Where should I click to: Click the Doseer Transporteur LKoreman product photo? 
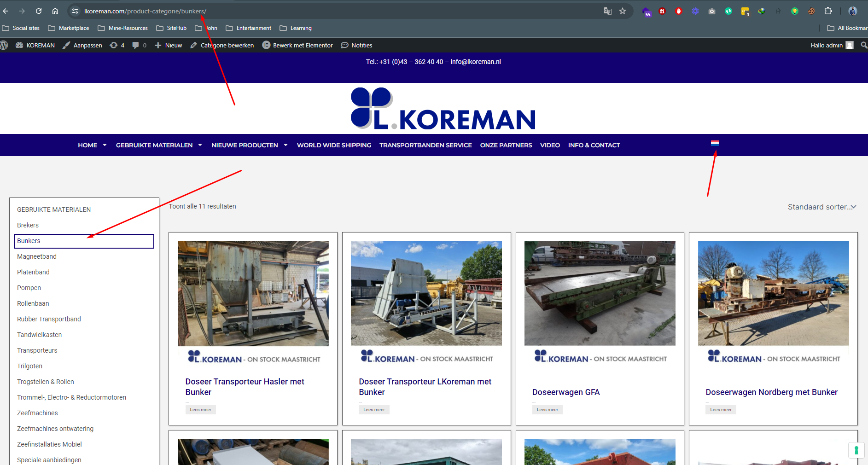[426, 293]
